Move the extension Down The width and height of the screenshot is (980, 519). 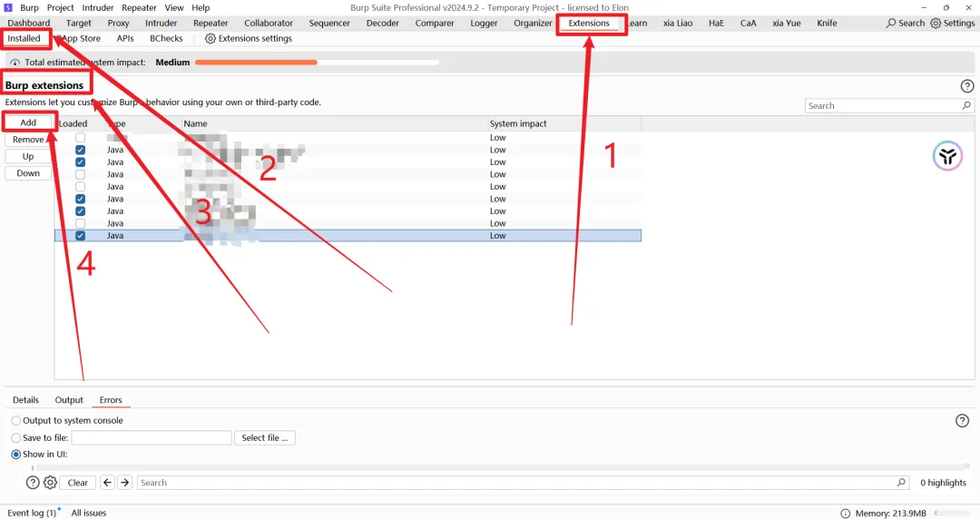pos(28,173)
